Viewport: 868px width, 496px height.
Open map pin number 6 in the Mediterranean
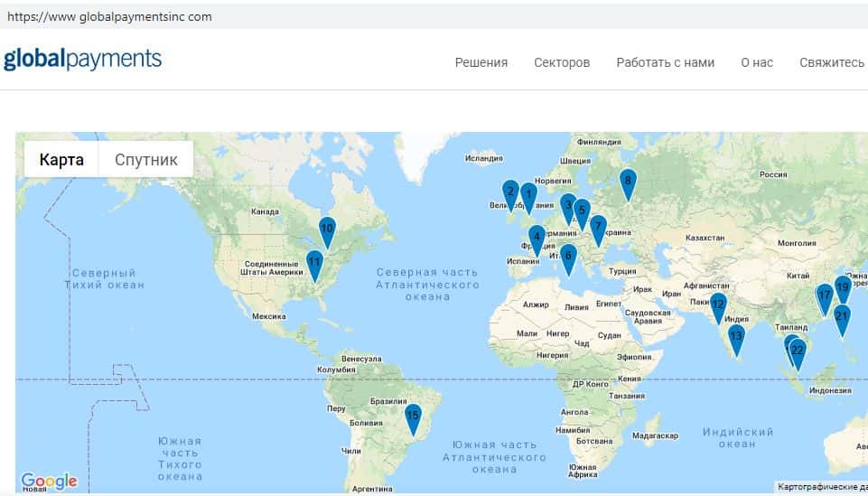[568, 257]
